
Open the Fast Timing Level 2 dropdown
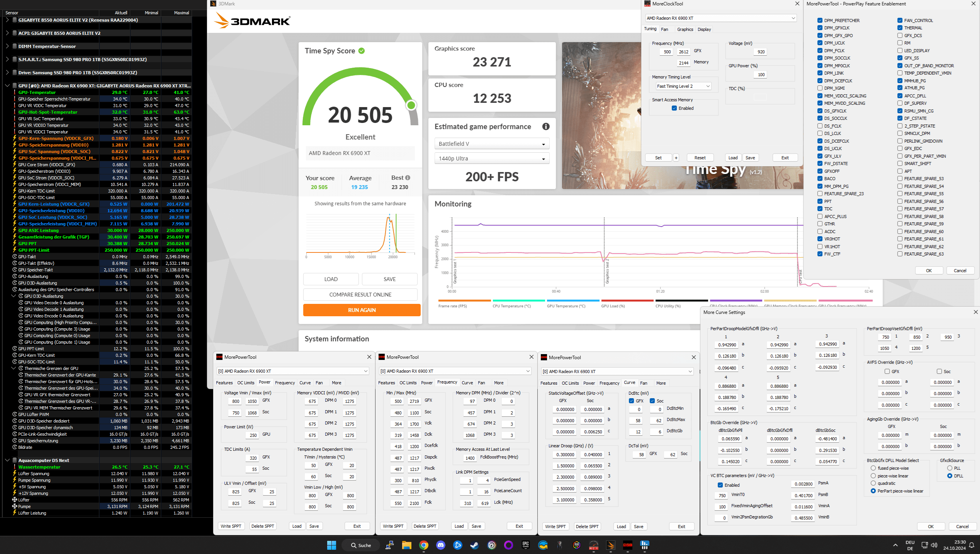pos(683,86)
